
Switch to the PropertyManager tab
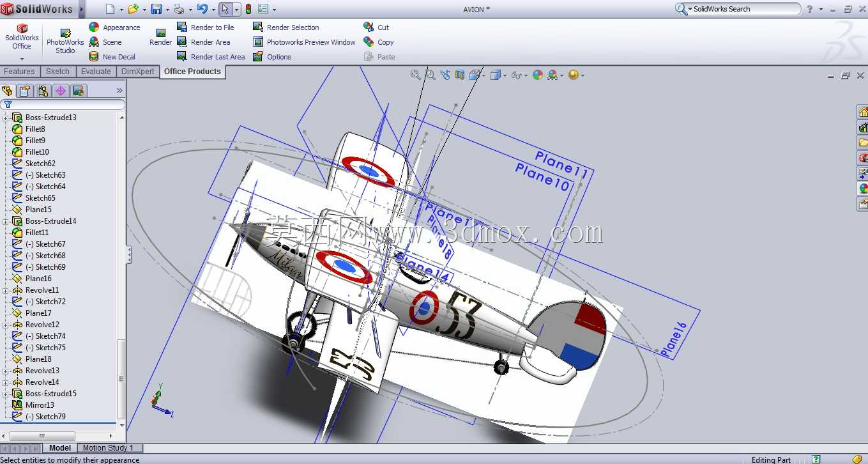coord(25,91)
